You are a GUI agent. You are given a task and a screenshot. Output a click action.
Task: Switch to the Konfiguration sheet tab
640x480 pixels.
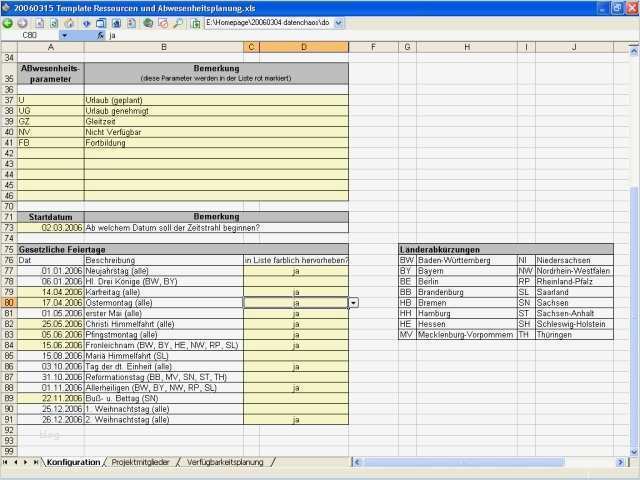(73, 462)
